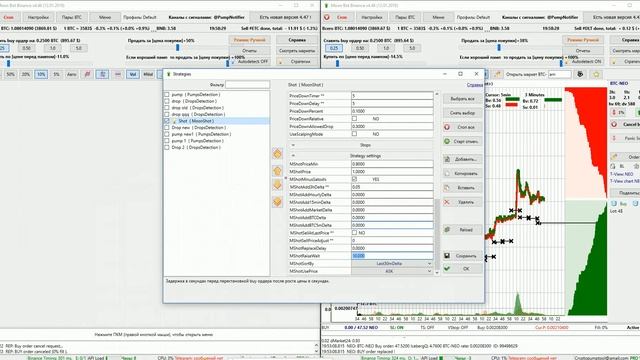640x360 pixels.
Task: Click Снять выбор button
Action: pyautogui.click(x=462, y=113)
